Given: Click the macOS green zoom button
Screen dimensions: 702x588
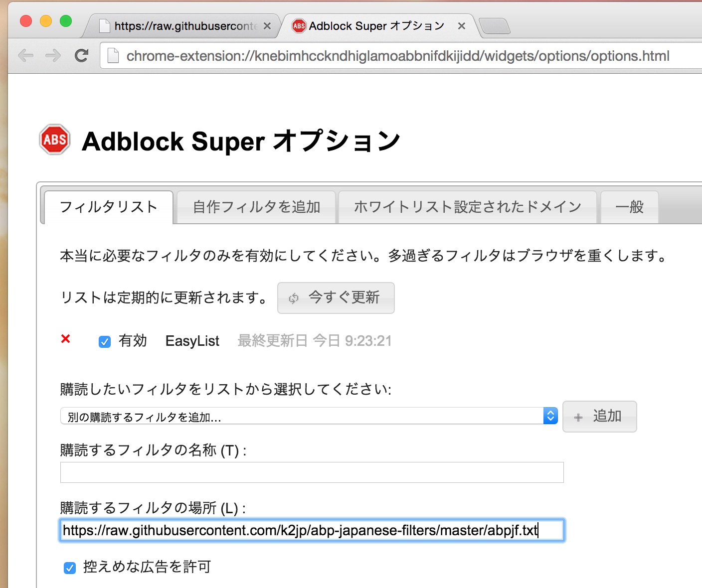Looking at the screenshot, I should click(x=66, y=21).
